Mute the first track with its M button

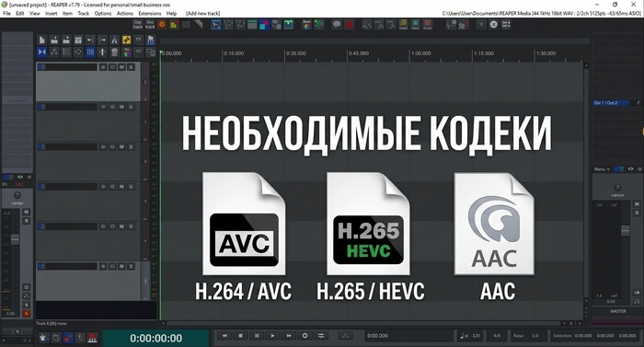point(122,67)
